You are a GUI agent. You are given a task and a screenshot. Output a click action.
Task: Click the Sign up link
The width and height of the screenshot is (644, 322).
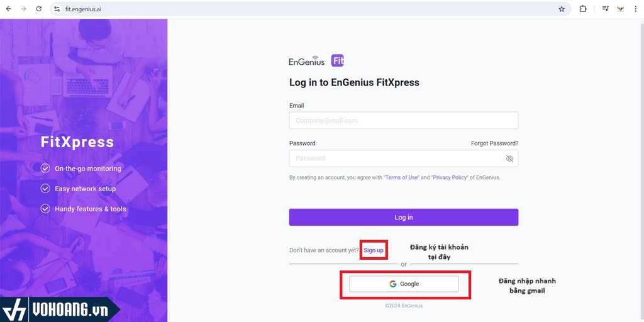(x=374, y=250)
